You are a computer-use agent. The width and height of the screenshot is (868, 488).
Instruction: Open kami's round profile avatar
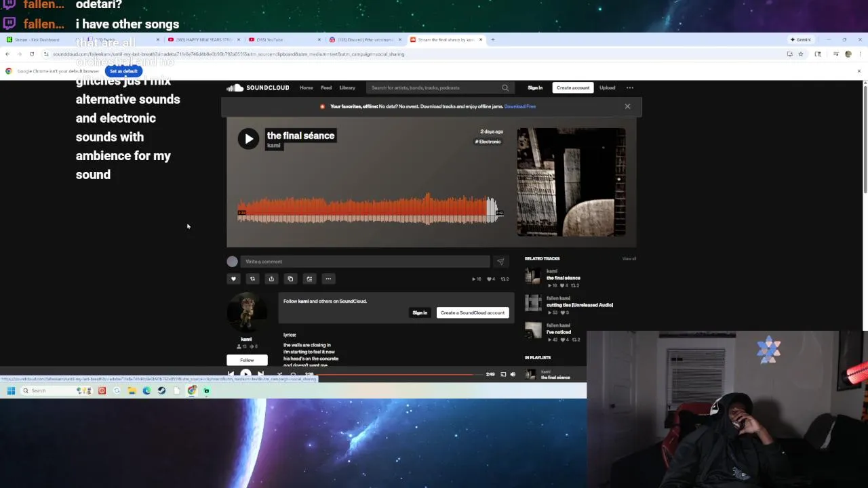[246, 312]
